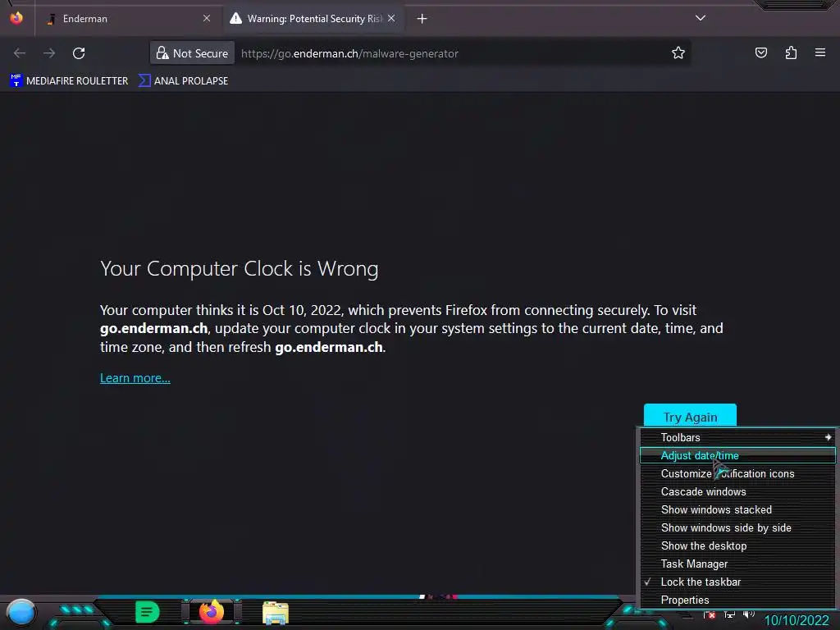The width and height of the screenshot is (840, 630).
Task: Open the Extensions puzzle icon
Action: (x=791, y=52)
